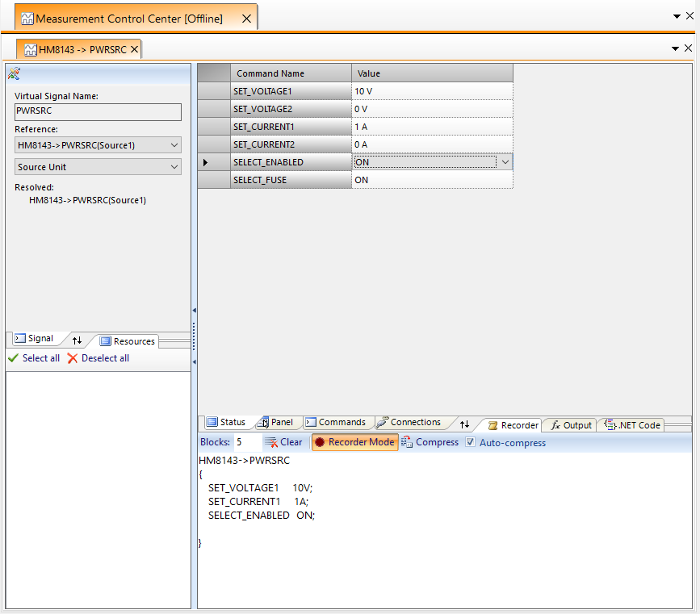
Task: Switch to the .NET Code tab
Action: [632, 425]
